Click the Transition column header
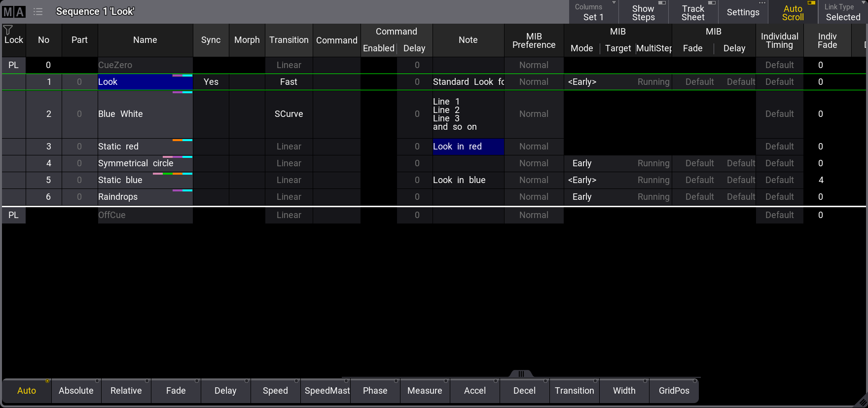Viewport: 868px width, 408px height. click(x=289, y=40)
